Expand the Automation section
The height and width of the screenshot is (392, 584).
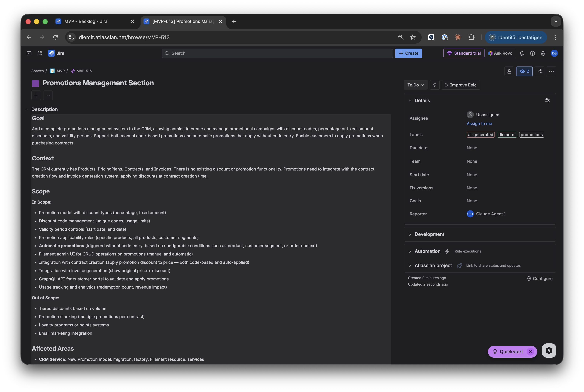410,251
